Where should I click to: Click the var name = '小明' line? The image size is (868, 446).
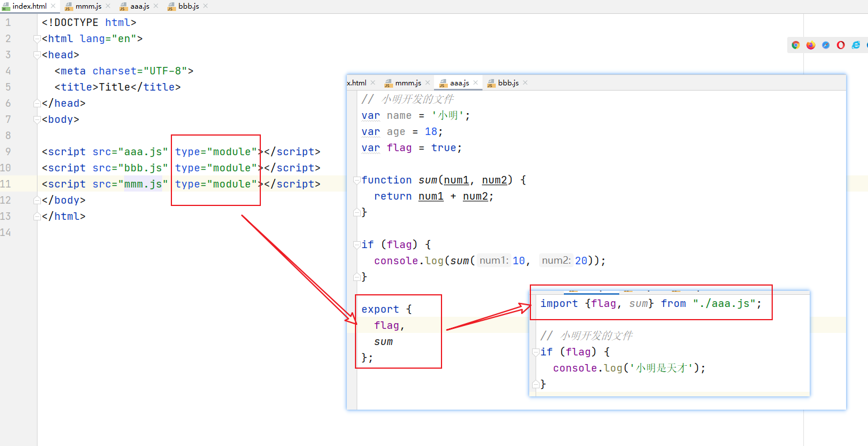[x=416, y=115]
